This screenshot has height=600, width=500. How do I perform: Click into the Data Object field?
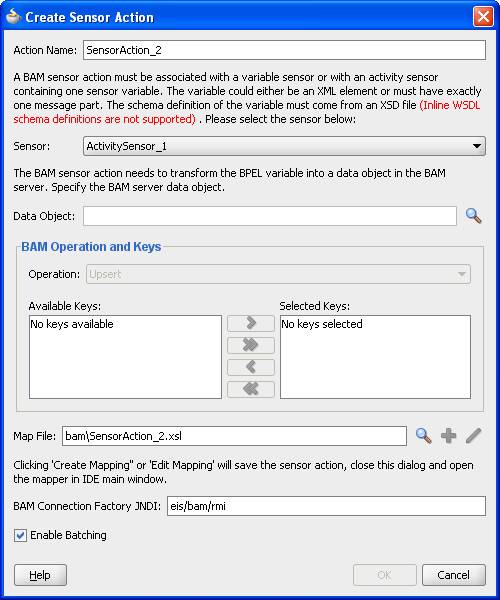pyautogui.click(x=270, y=216)
